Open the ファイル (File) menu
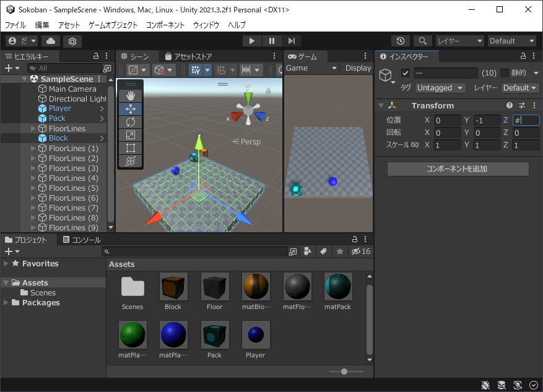The height and width of the screenshot is (392, 543). pyautogui.click(x=15, y=25)
